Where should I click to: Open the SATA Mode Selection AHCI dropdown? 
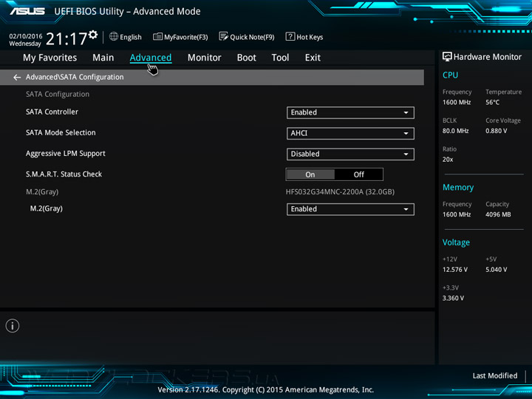(350, 133)
